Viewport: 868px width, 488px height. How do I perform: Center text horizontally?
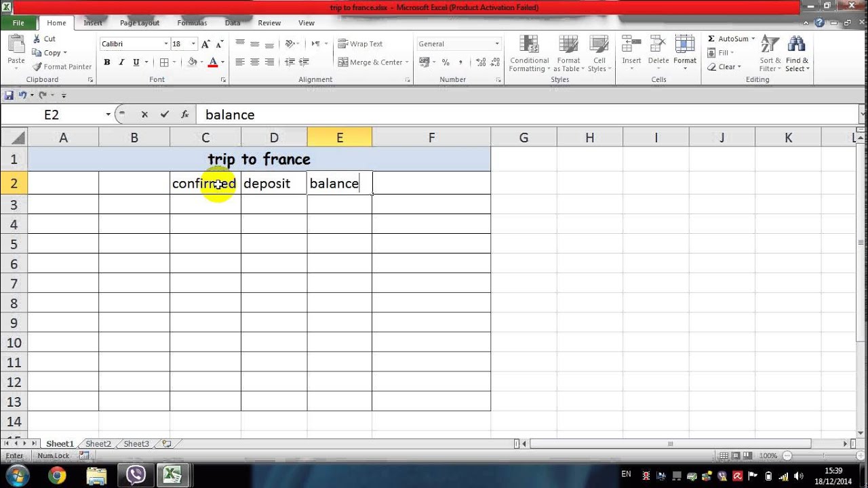[x=255, y=62]
